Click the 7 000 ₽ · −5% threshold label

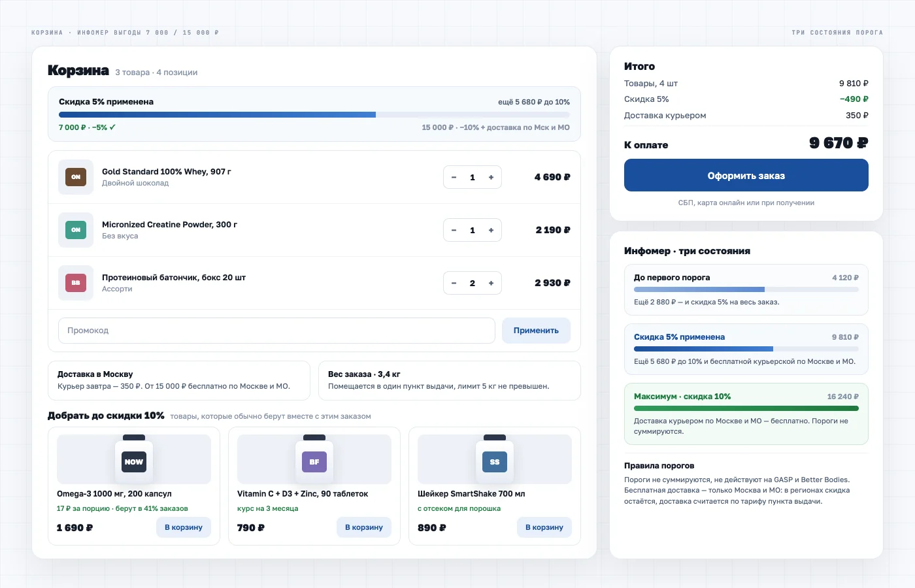tap(87, 127)
